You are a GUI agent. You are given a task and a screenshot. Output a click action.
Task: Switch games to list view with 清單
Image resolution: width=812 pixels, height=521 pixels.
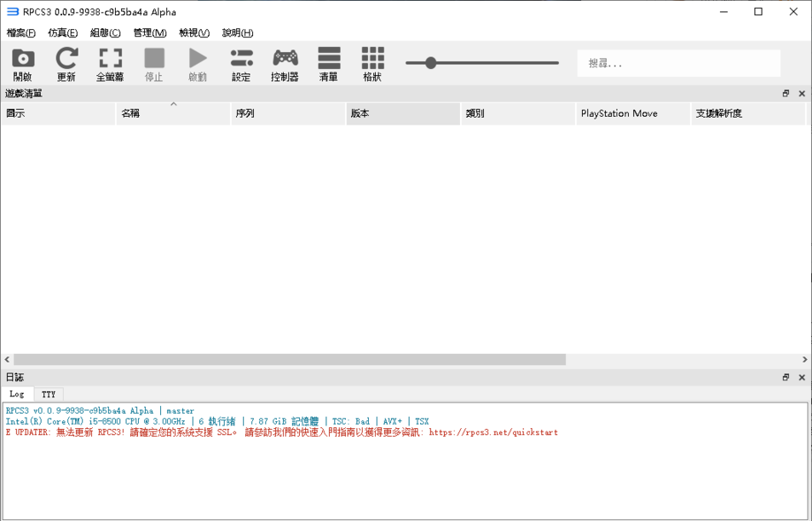click(x=329, y=62)
